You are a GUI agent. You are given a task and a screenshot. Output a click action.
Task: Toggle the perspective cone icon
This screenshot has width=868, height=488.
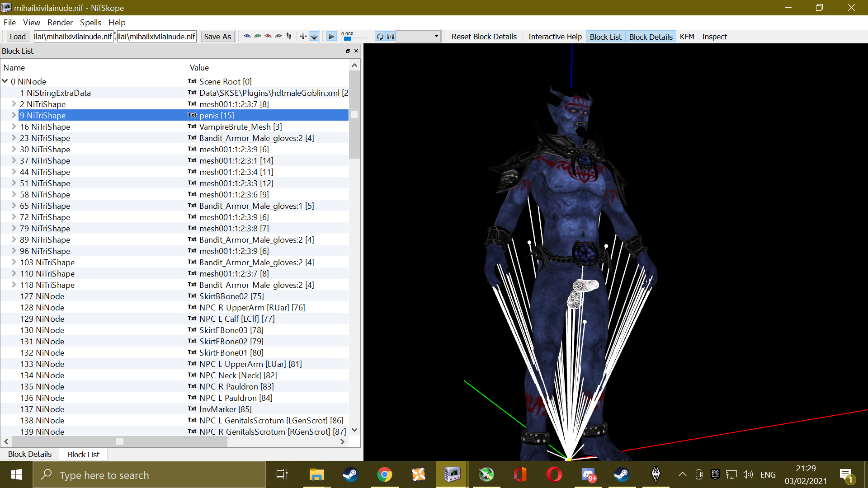[x=314, y=37]
